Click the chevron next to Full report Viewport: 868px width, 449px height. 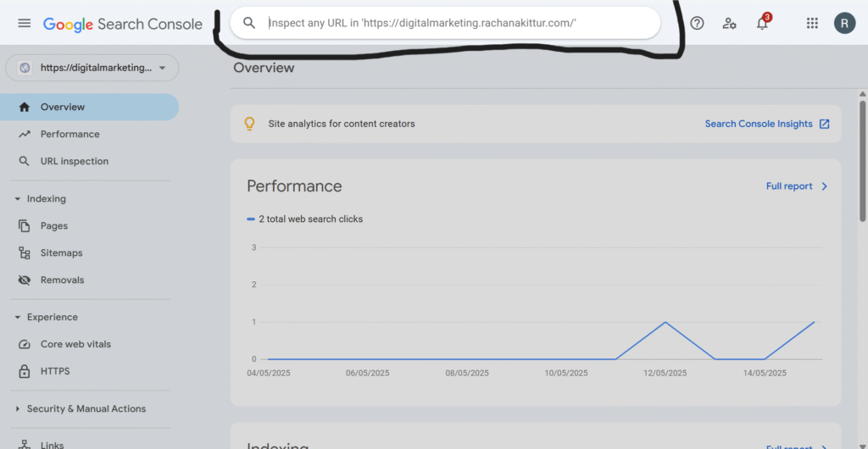tap(824, 186)
